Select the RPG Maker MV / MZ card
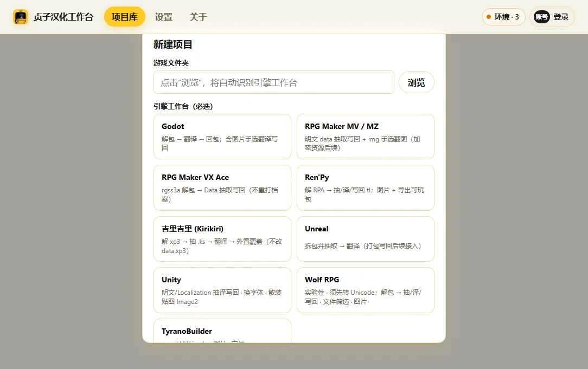 pyautogui.click(x=366, y=137)
